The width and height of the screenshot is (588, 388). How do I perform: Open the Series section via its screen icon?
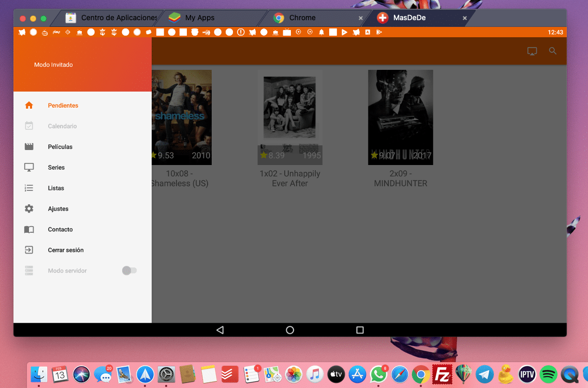tap(30, 167)
